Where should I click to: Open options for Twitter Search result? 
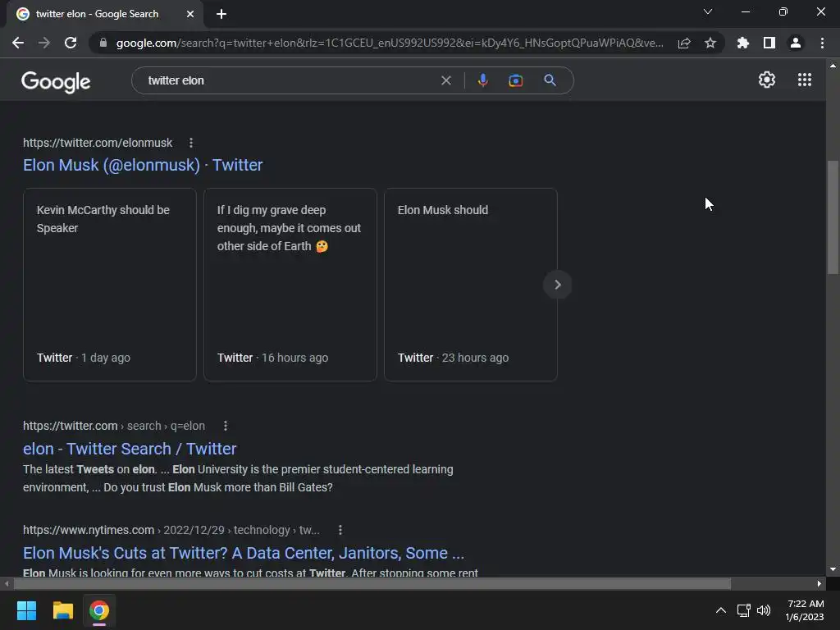pyautogui.click(x=226, y=426)
